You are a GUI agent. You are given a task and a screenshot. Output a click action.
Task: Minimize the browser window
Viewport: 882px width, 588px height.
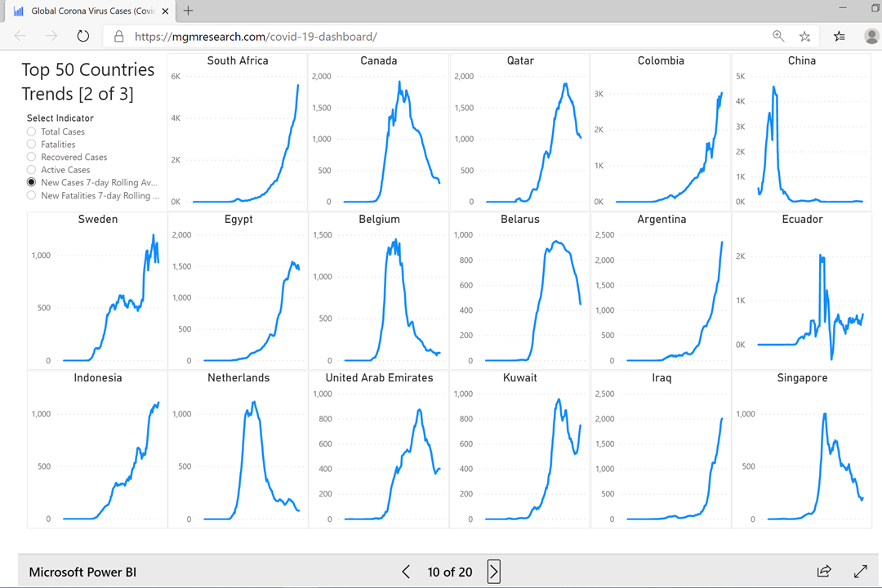coord(843,7)
